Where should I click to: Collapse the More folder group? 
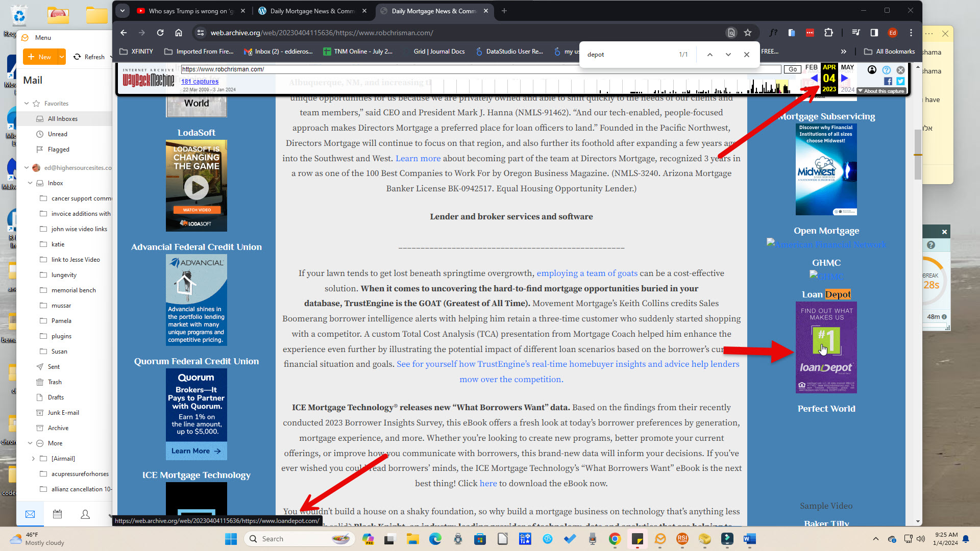(x=30, y=443)
